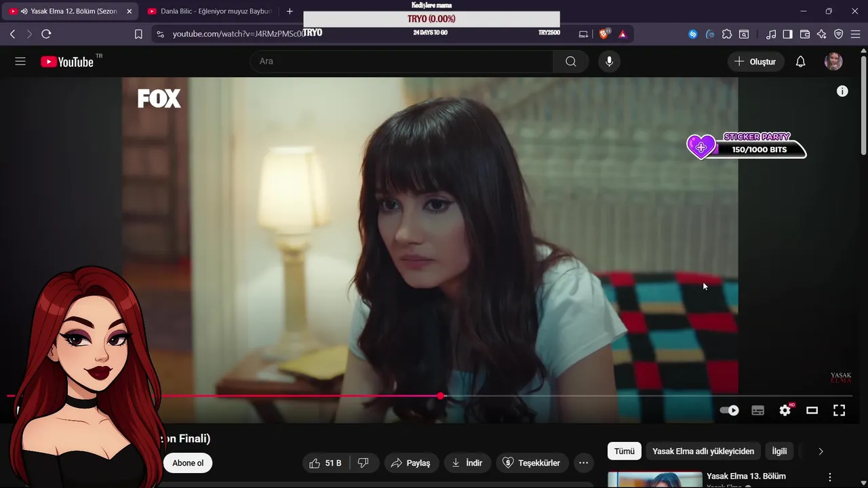The height and width of the screenshot is (488, 868).
Task: Click the search magnifier button
Action: (x=571, y=62)
